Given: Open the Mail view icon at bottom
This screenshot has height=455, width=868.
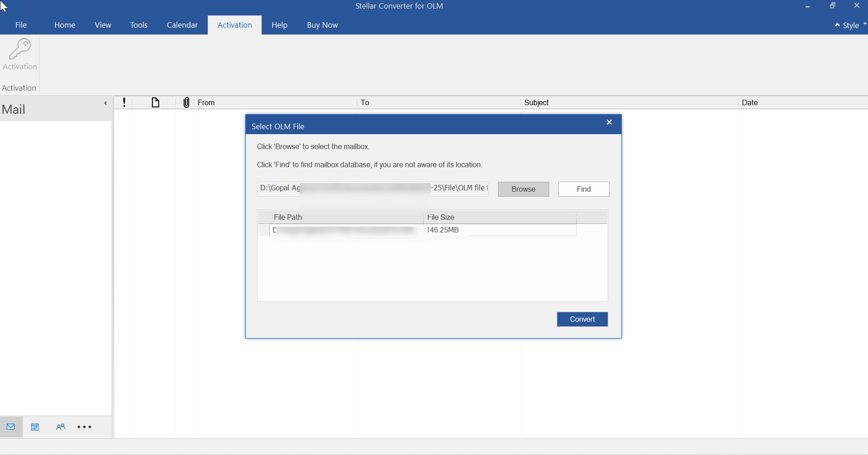Looking at the screenshot, I should 11,427.
